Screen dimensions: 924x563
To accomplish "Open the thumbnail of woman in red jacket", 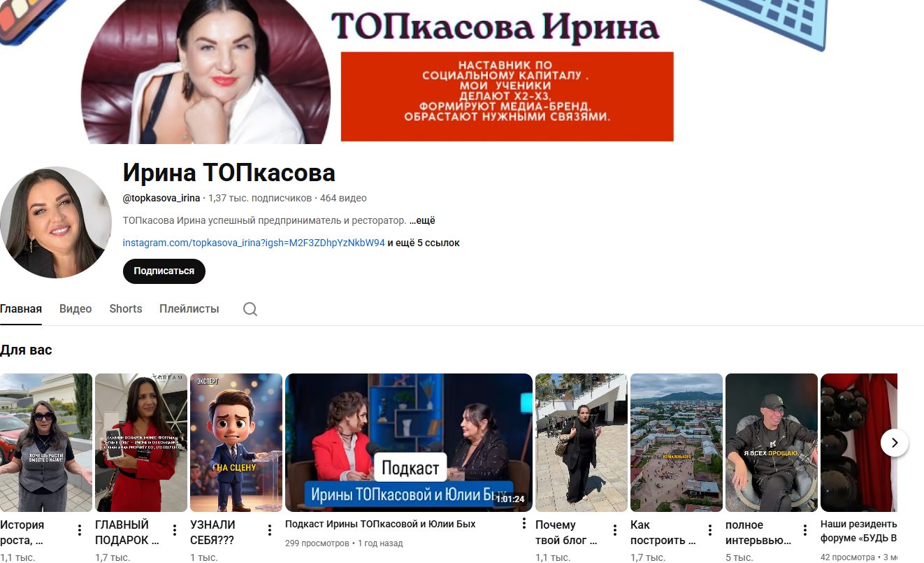I will 141,443.
